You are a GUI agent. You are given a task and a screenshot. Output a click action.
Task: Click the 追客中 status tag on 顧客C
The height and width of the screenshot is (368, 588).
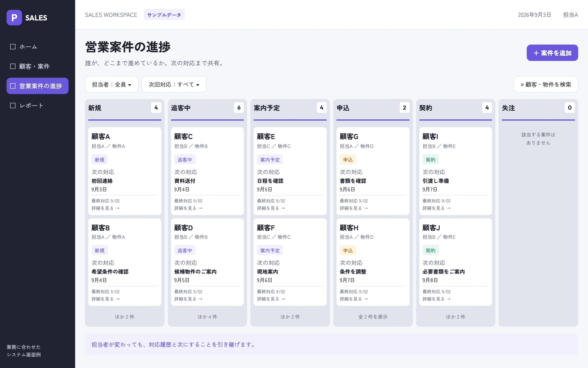(x=185, y=160)
